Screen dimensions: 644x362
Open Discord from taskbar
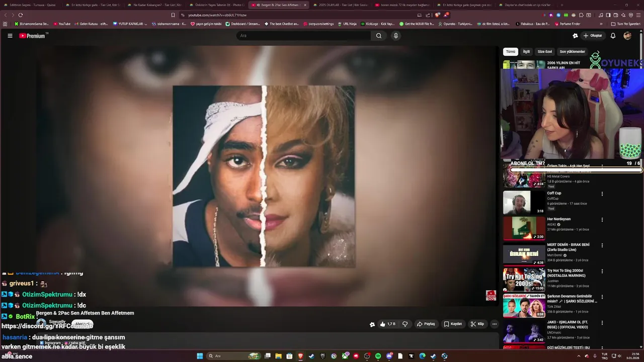pos(389,356)
